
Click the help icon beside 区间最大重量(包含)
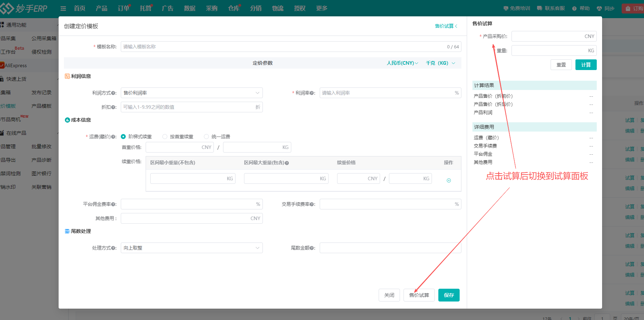click(x=287, y=163)
